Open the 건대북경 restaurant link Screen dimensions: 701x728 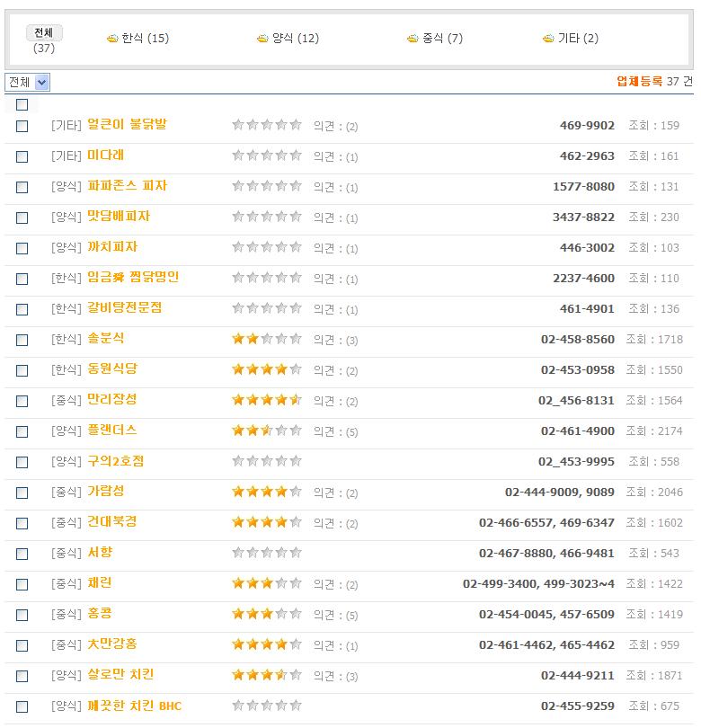click(112, 522)
